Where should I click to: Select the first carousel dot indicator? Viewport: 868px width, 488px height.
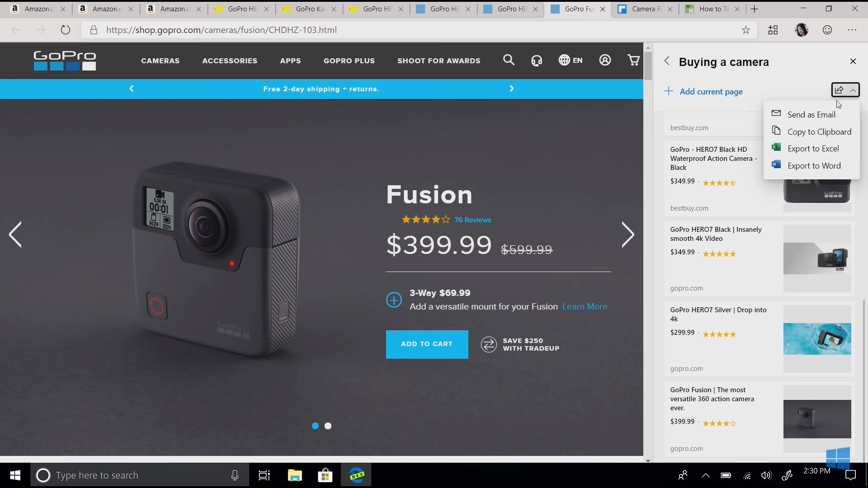tap(315, 426)
